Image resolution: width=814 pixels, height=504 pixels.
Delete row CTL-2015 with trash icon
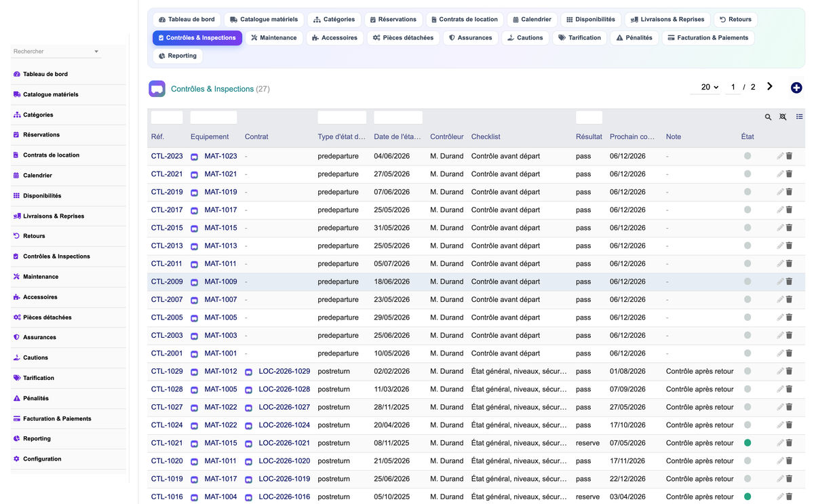[x=790, y=228]
